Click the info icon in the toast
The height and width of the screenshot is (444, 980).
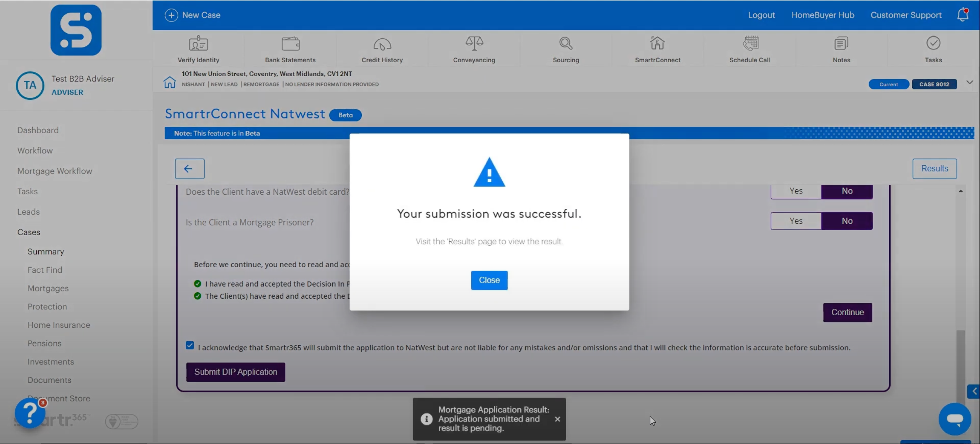coord(426,419)
